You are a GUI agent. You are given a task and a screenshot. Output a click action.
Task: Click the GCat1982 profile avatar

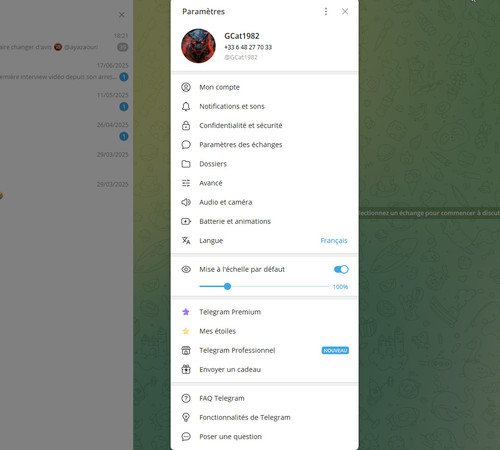(198, 46)
